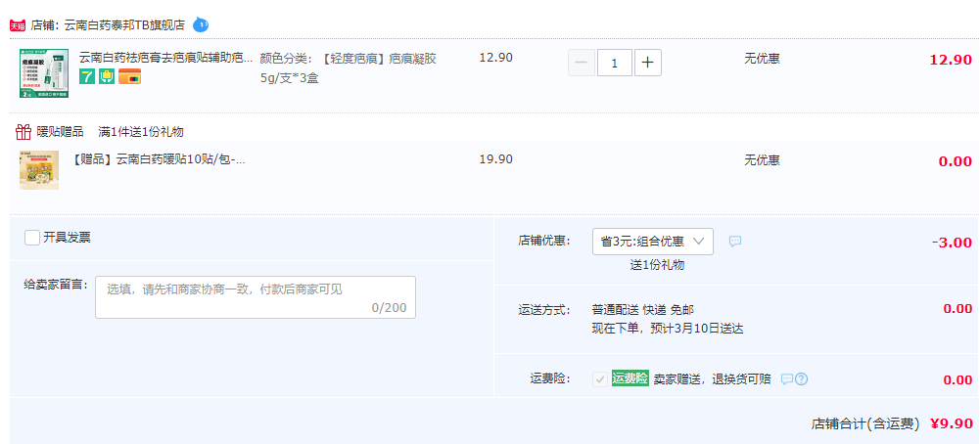Viewport: 980px width, 444px height.
Task: Open gift title 【赠品】云南白药暖贴10贴/包
Action: [159, 159]
